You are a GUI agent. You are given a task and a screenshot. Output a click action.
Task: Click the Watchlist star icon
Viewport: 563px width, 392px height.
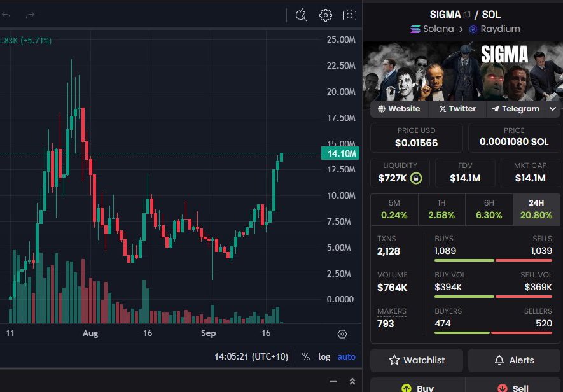tap(394, 360)
